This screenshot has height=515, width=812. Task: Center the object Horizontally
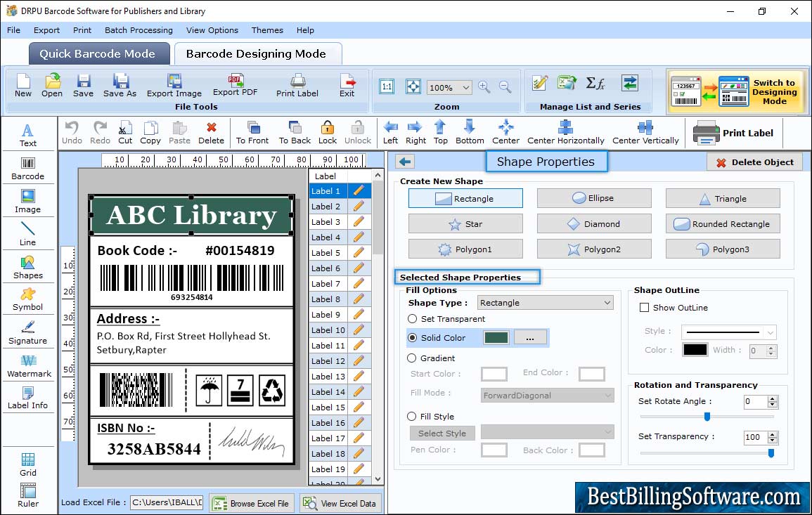565,133
